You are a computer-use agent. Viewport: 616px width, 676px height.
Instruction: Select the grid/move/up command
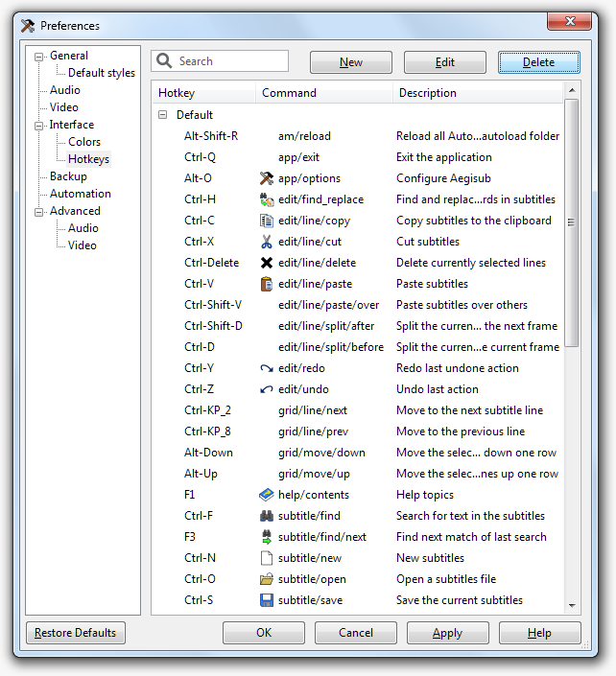click(x=314, y=474)
